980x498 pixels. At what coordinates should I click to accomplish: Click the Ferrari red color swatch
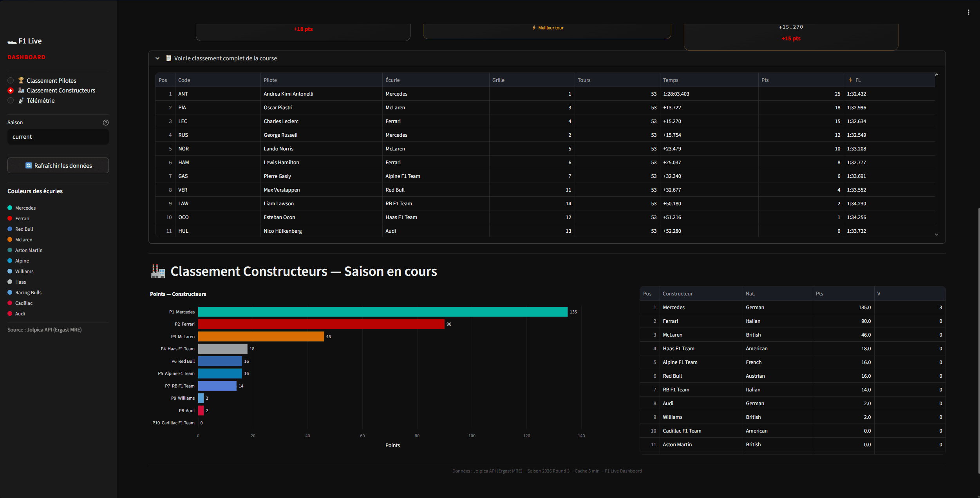(9, 218)
